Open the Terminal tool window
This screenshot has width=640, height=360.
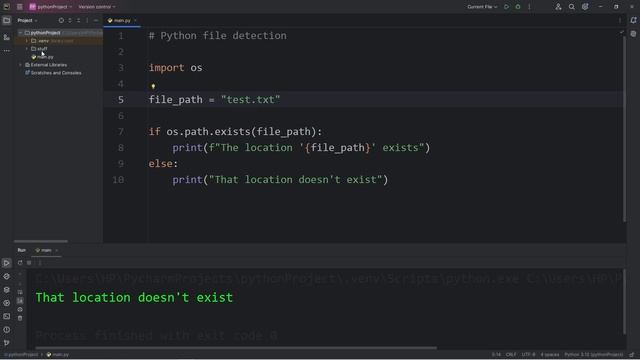7,316
